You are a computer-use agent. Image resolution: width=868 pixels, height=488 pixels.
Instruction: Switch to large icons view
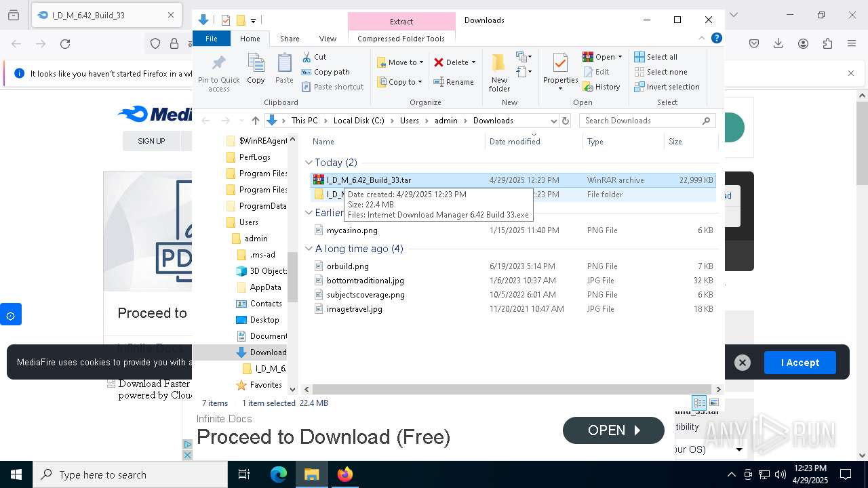(713, 403)
